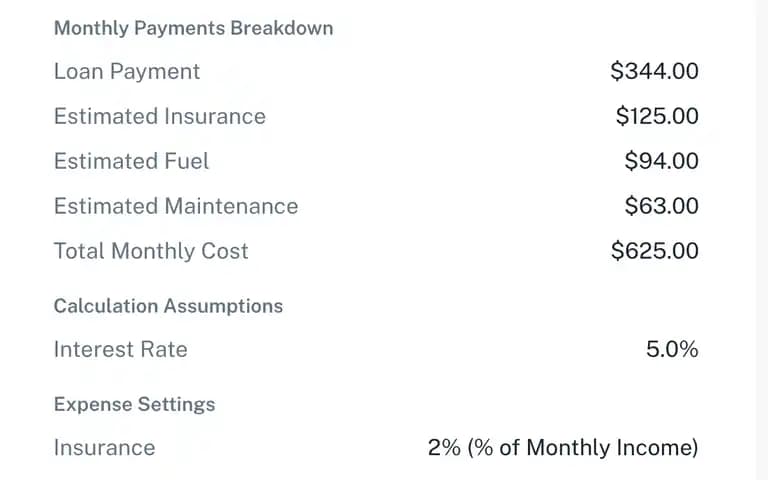Viewport: 768px width, 480px height.
Task: Click the vertical scrollbar on the right edge
Action: (x=762, y=240)
